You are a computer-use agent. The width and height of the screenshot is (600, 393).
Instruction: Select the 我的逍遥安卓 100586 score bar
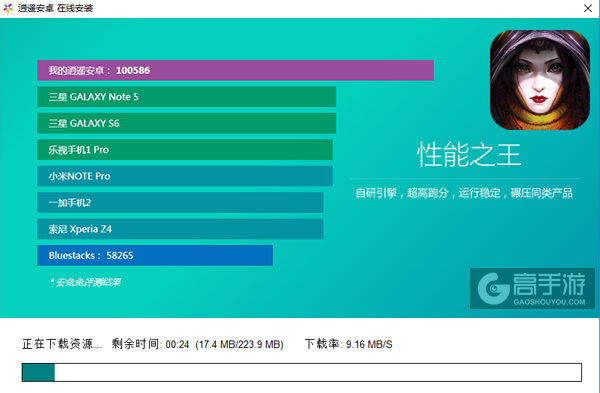tap(235, 70)
